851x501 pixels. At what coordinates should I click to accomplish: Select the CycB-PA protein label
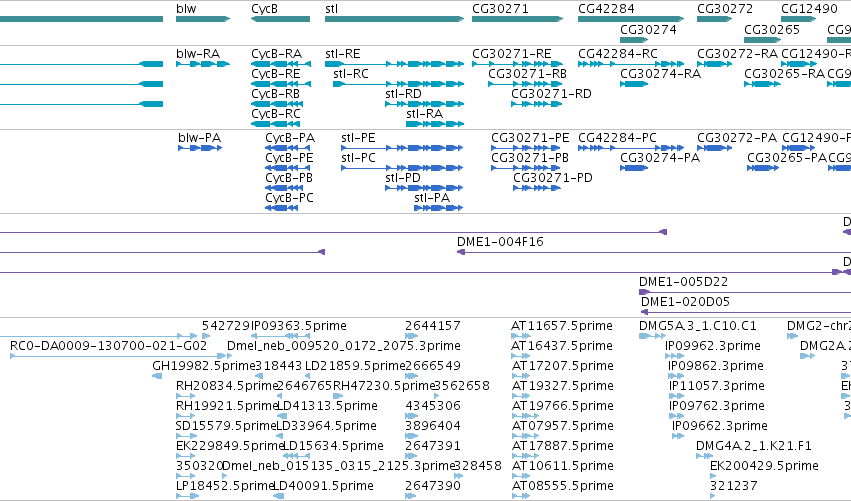pyautogui.click(x=290, y=138)
